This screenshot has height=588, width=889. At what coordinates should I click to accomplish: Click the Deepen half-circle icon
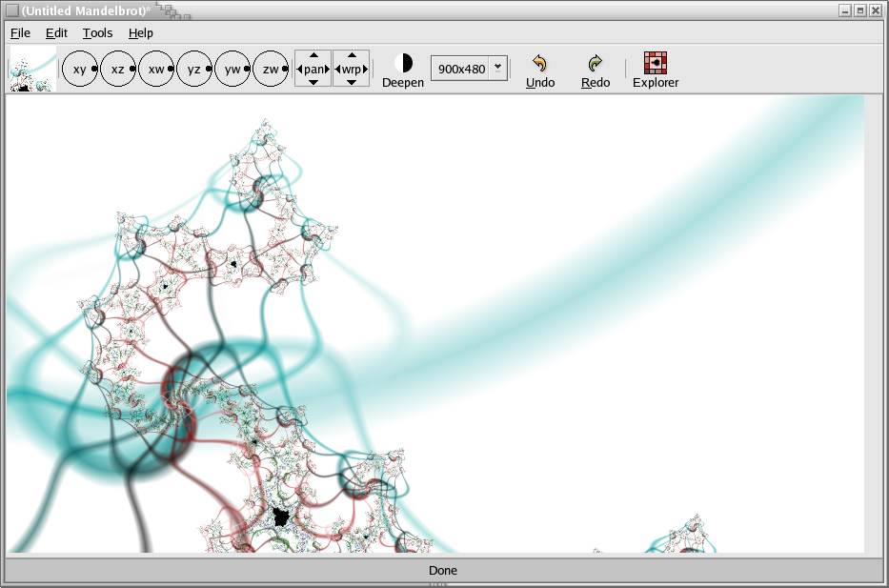403,63
